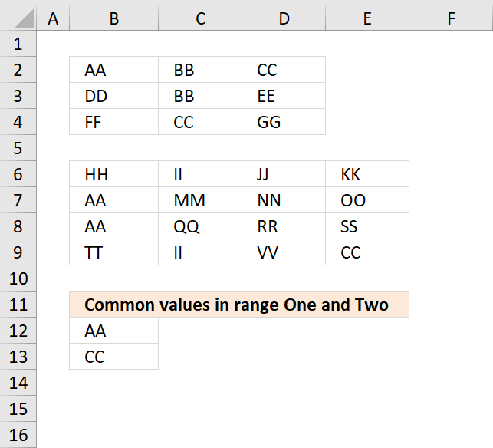The width and height of the screenshot is (493, 448).
Task: Click cell D7 containing NN
Action: tap(284, 200)
